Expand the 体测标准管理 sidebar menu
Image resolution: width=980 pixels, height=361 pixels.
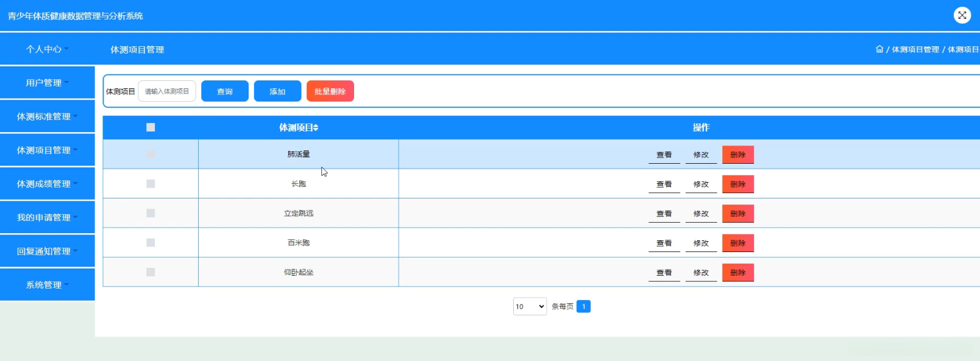[x=48, y=116]
